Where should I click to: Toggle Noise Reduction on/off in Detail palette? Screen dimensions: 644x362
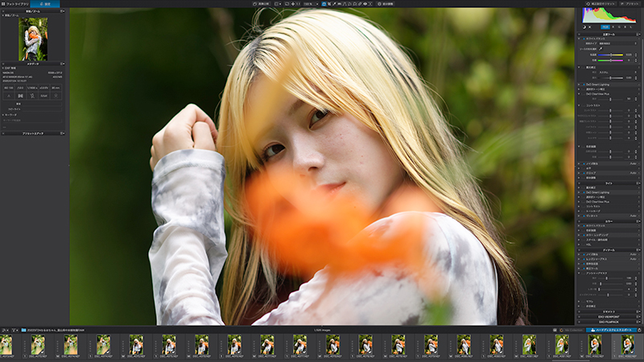[584, 254]
